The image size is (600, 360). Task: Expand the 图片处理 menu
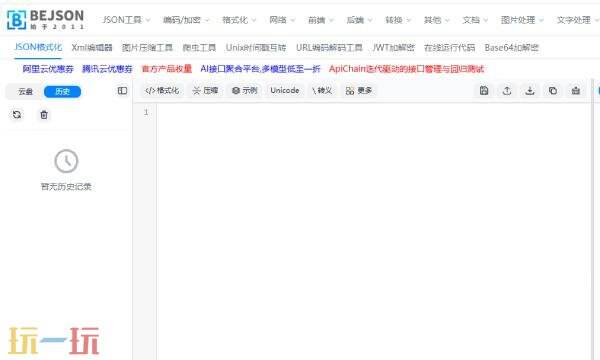[x=522, y=20]
